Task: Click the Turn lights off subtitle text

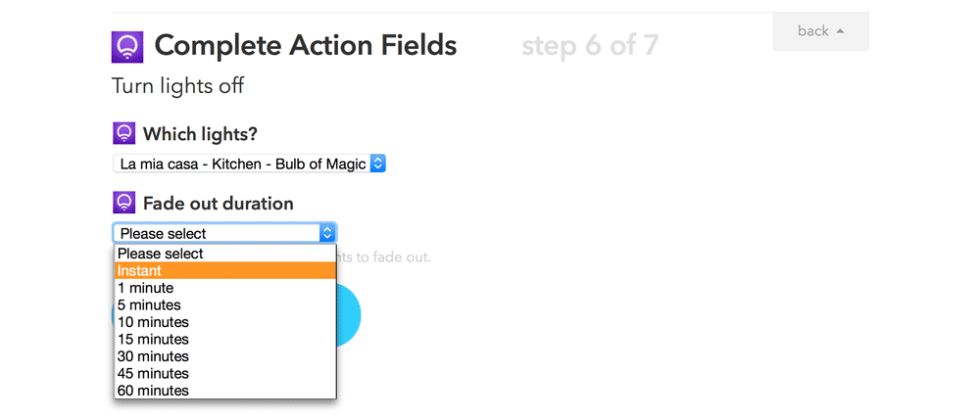Action: point(178,86)
